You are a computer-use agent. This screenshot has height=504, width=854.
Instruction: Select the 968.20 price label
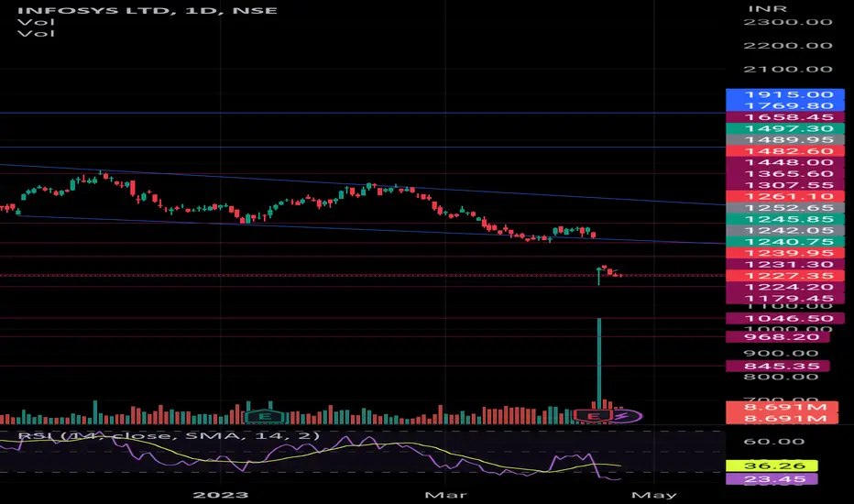778,337
